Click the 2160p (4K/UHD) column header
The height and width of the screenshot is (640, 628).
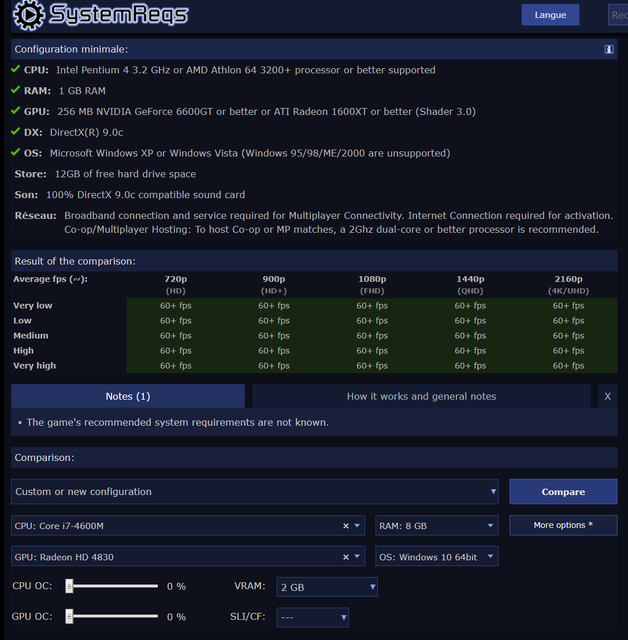pos(568,284)
